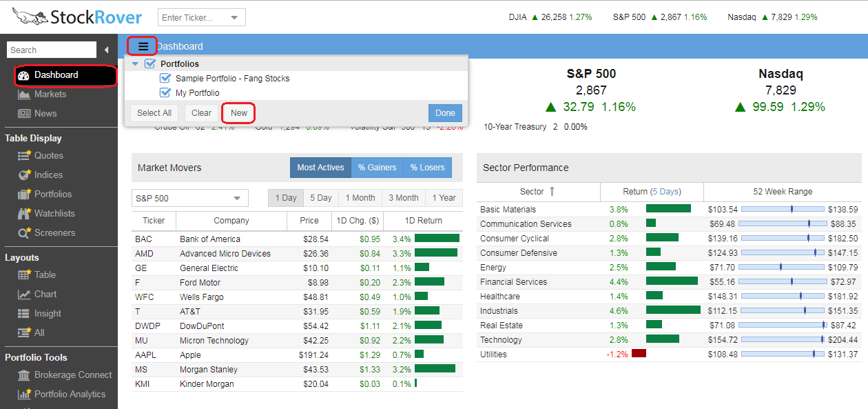Open News in the sidebar
The height and width of the screenshot is (409, 868).
click(x=45, y=114)
